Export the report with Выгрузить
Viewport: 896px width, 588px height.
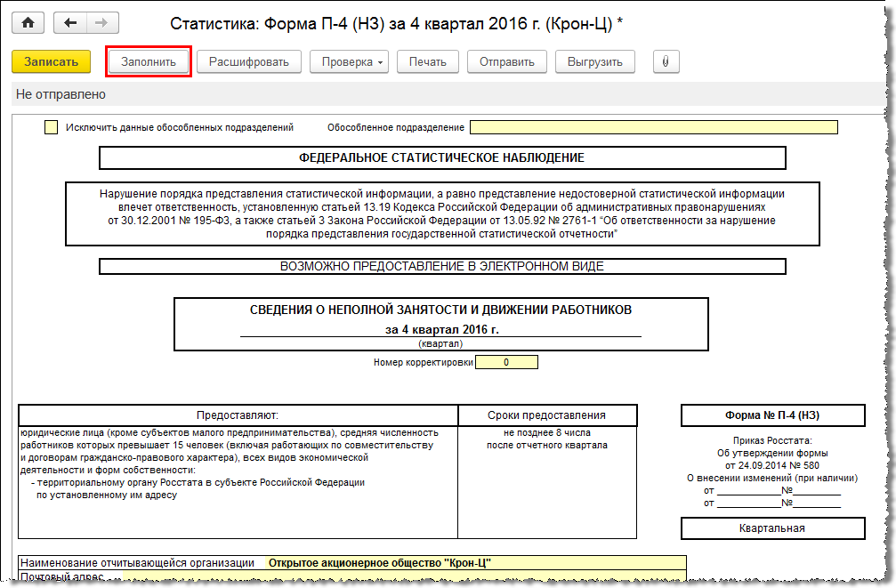point(595,61)
